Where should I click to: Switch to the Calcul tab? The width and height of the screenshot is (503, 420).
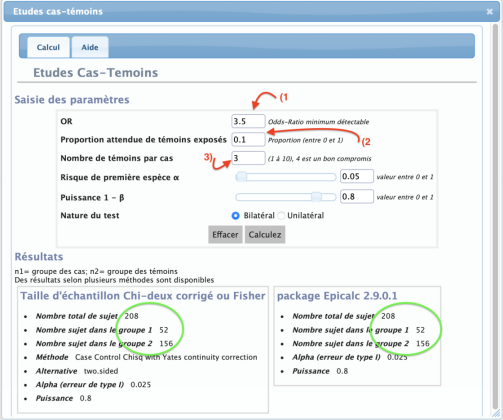(x=48, y=47)
